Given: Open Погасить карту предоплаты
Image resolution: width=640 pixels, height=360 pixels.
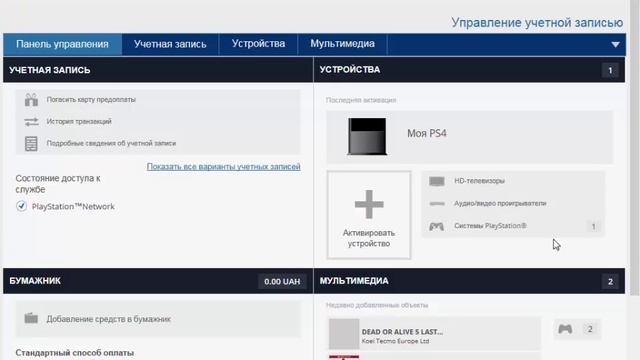Looking at the screenshot, I should click(91, 100).
